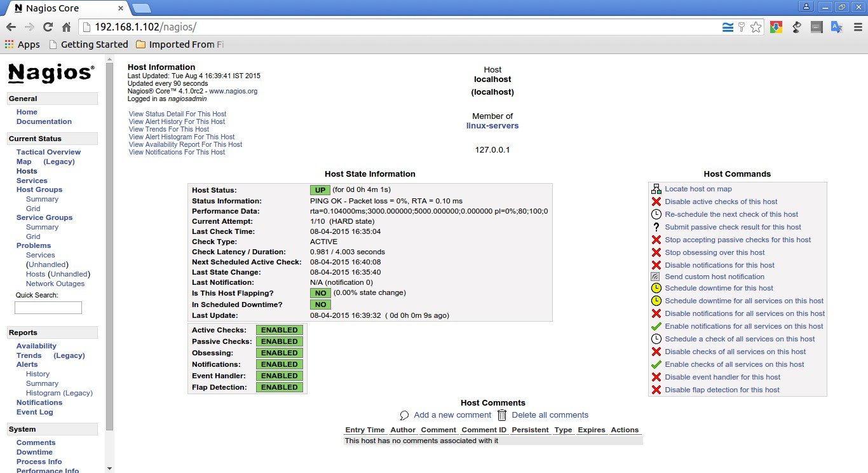Image resolution: width=868 pixels, height=473 pixels.
Task: Click the network icon beside Locate host on map
Action: [x=656, y=189]
